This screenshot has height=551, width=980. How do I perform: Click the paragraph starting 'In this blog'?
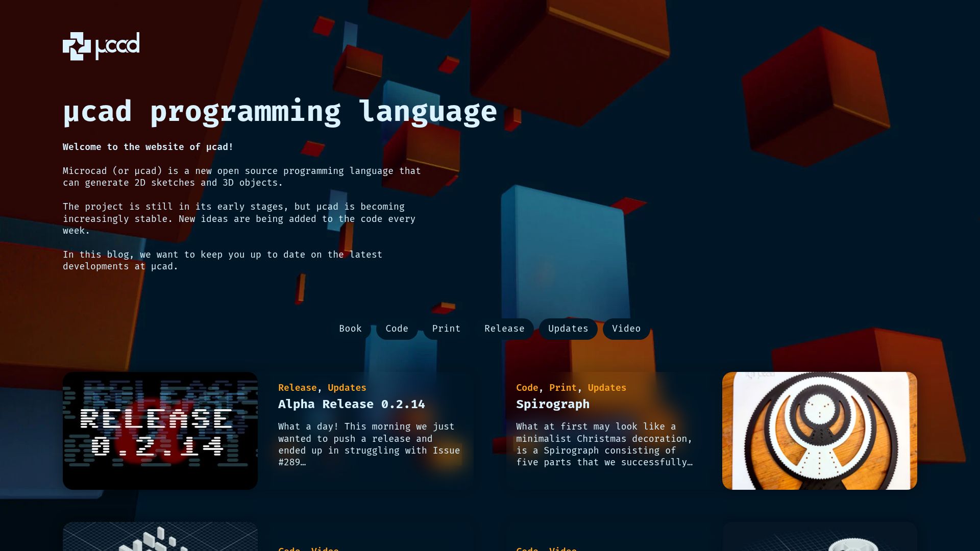pos(223,260)
